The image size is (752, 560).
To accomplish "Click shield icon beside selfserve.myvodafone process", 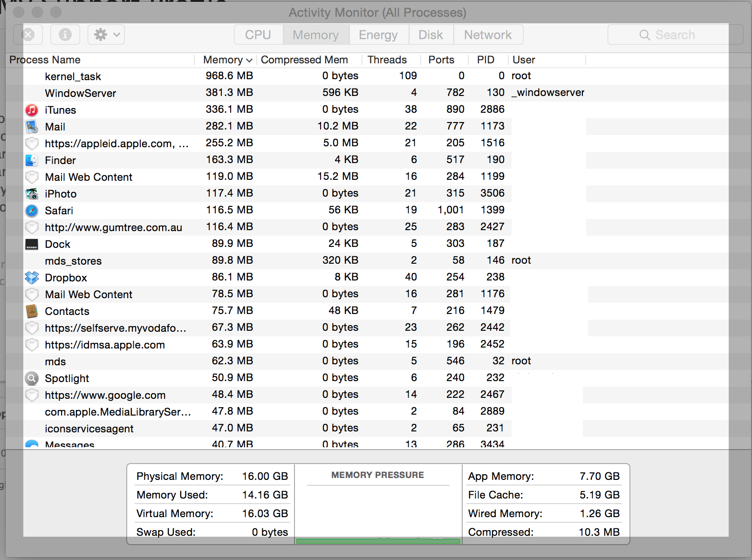I will click(32, 328).
